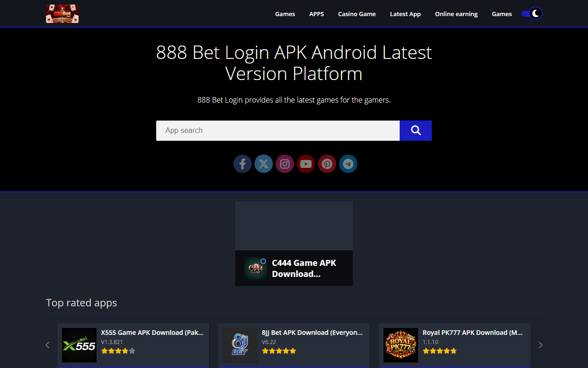
Task: Click the C444 Game small icon
Action: pyautogui.click(x=256, y=269)
